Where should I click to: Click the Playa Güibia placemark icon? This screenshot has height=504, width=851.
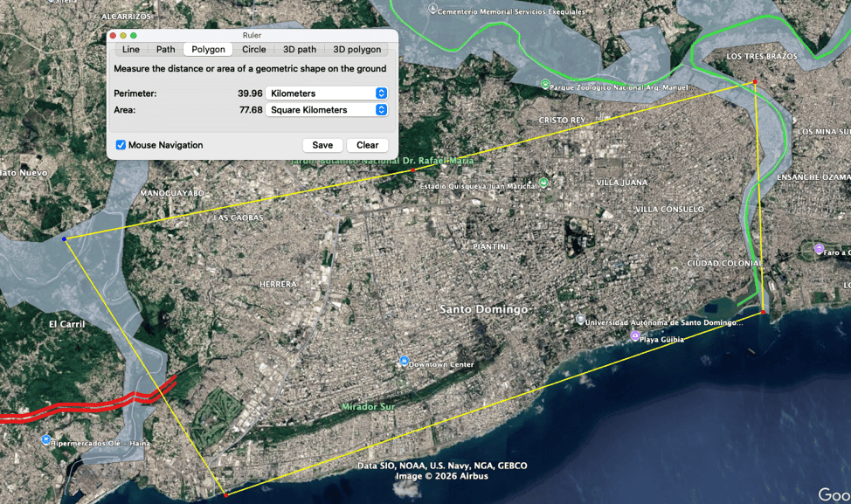[x=634, y=336]
